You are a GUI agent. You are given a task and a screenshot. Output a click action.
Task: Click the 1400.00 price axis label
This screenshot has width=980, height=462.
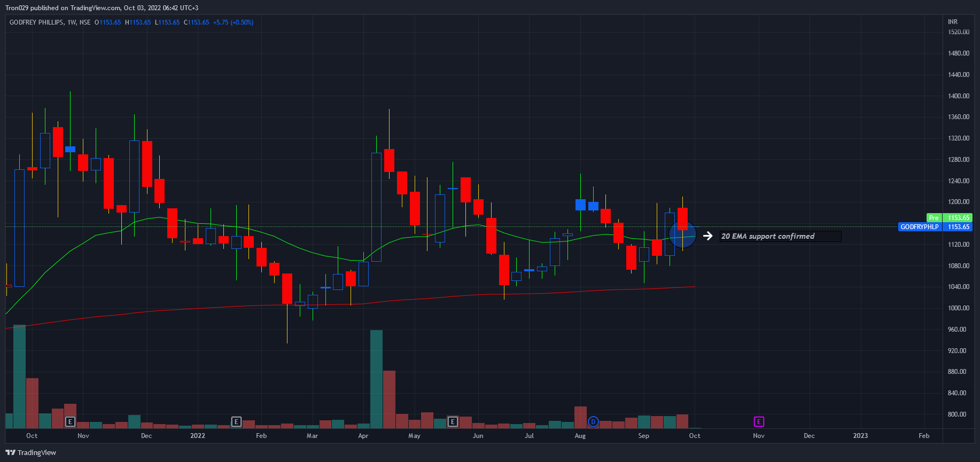coord(959,96)
